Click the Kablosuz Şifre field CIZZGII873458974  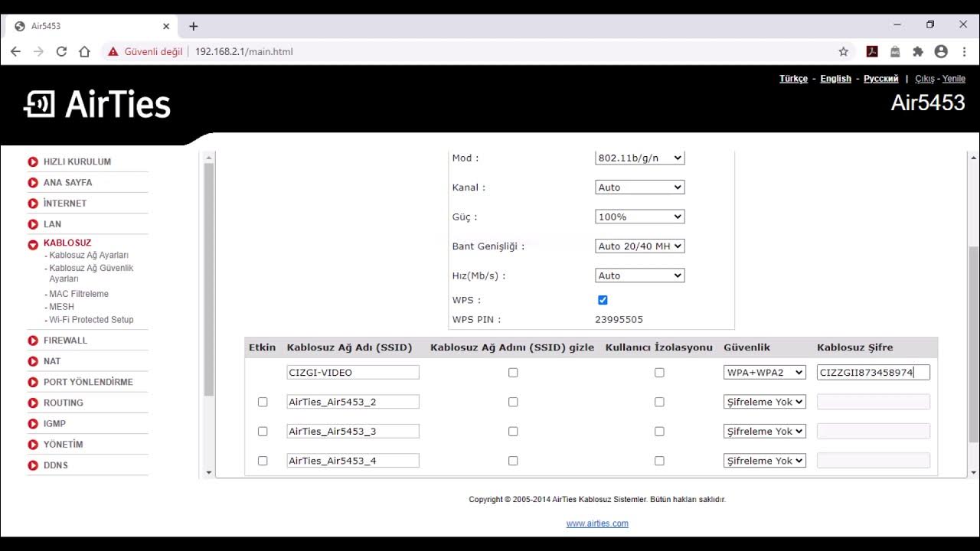pos(874,373)
